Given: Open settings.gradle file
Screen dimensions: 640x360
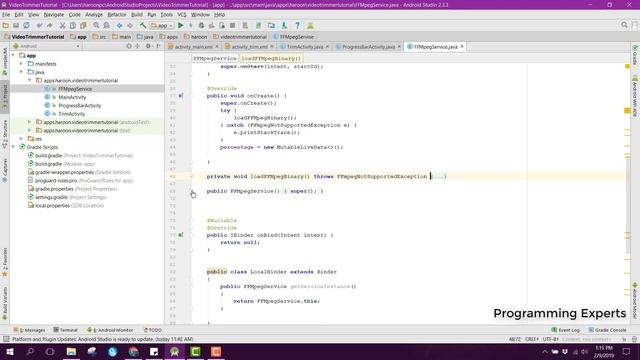Looking at the screenshot, I should pos(51,197).
